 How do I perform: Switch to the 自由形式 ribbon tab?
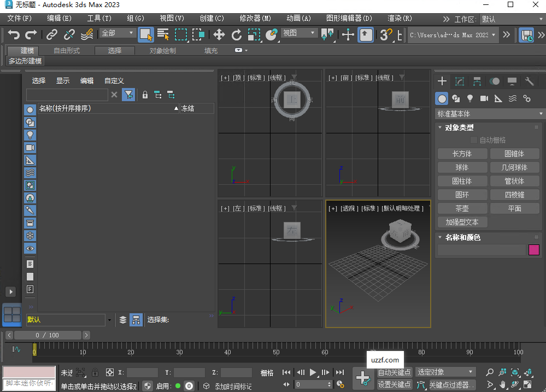pyautogui.click(x=67, y=50)
